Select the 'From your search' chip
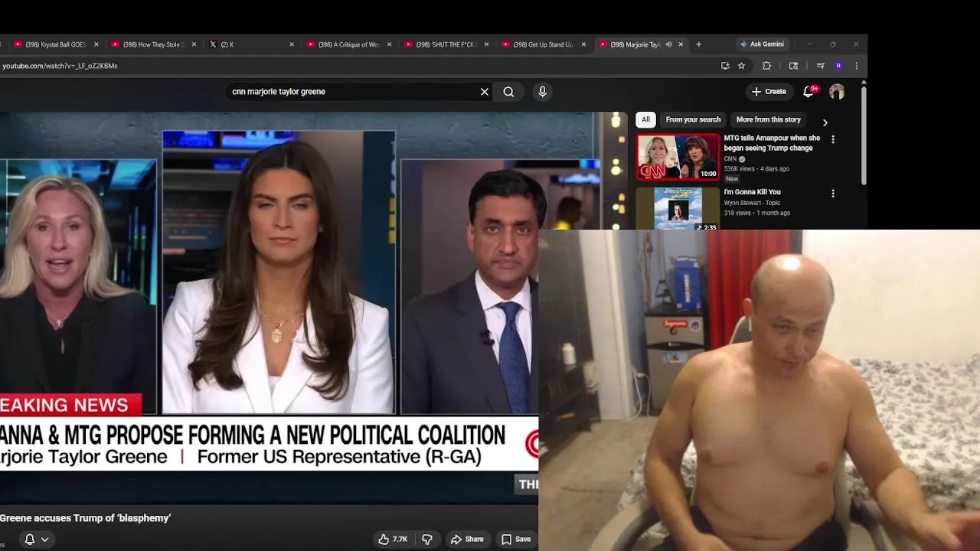The image size is (980, 551). (x=693, y=119)
